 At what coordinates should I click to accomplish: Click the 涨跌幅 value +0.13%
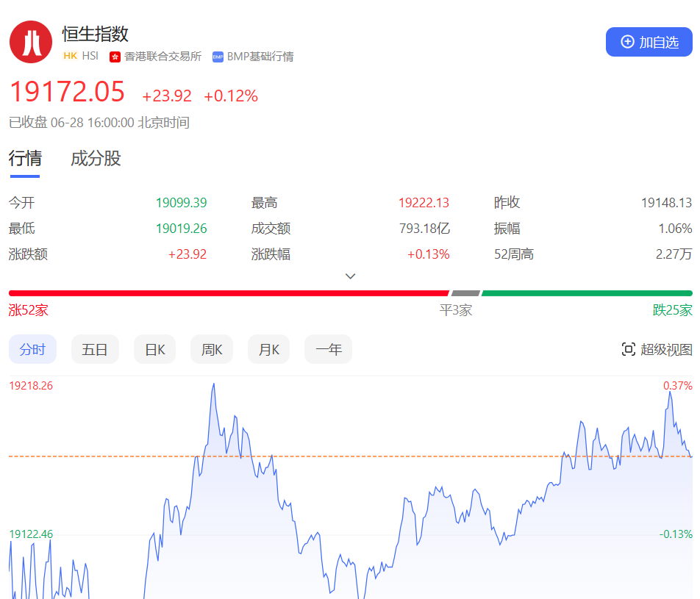(428, 254)
